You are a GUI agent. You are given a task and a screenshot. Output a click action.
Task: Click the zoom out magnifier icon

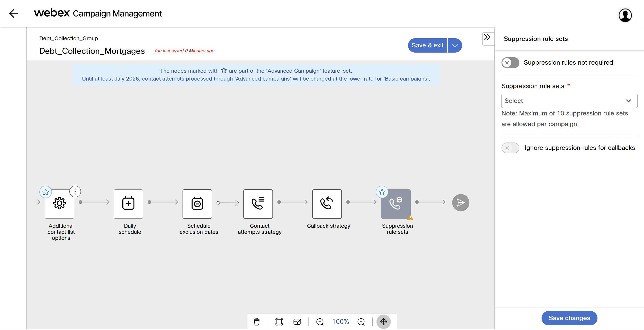point(320,321)
